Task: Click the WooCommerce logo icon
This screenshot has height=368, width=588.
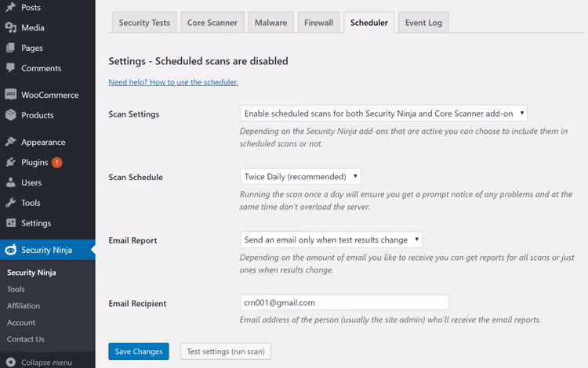Action: (10, 94)
